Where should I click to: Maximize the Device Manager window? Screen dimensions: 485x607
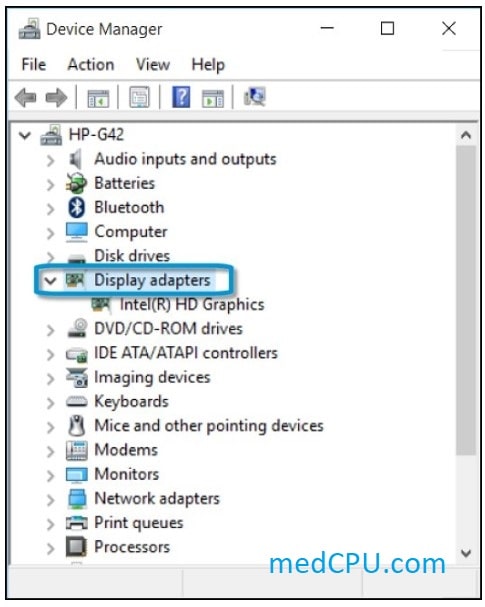click(387, 28)
